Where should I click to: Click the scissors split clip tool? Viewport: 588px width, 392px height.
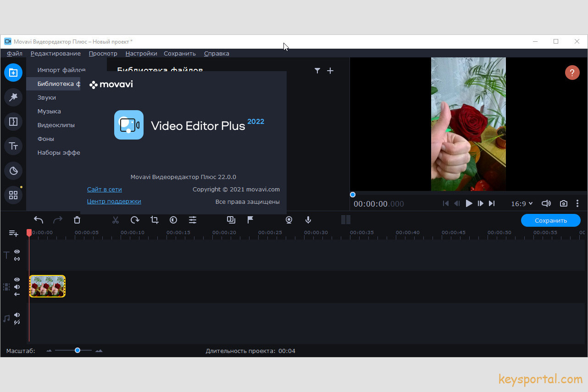[x=116, y=220]
